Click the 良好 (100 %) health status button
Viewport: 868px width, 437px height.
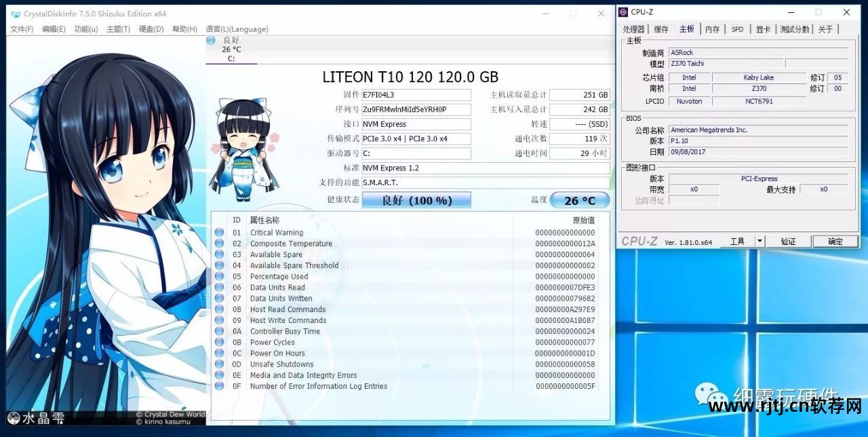pos(416,200)
